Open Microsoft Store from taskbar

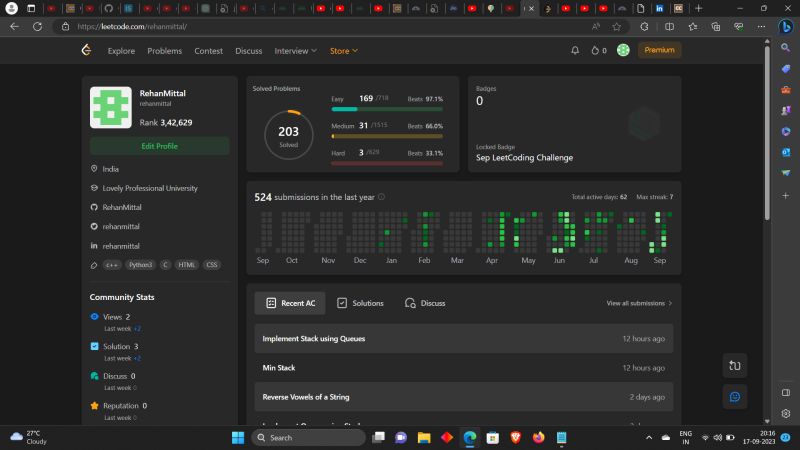point(492,438)
